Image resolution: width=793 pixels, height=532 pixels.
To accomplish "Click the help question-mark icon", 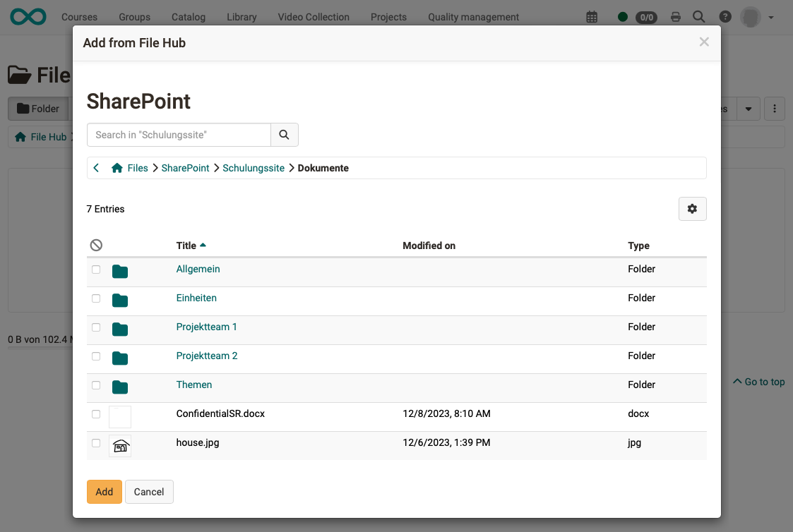I will [x=725, y=16].
